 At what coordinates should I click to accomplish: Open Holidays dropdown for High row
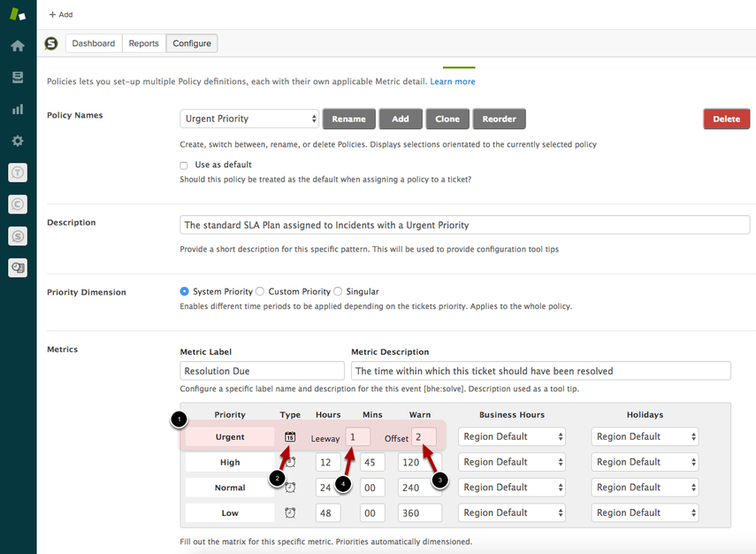click(x=645, y=462)
